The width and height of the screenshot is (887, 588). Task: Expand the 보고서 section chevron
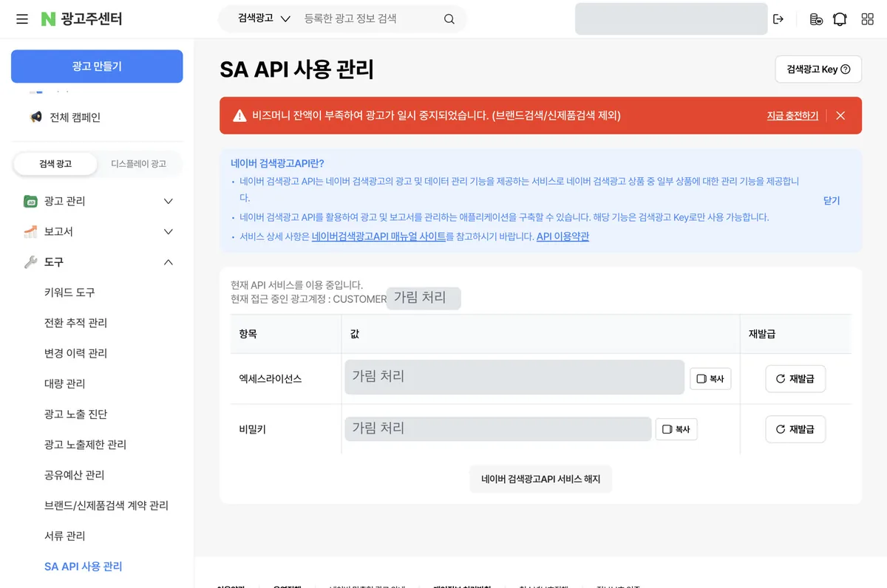(x=169, y=232)
